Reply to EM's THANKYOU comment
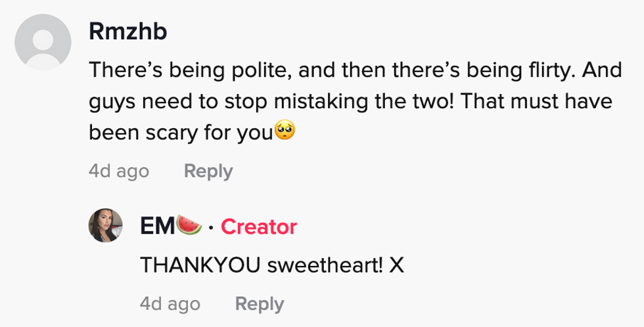 coord(260,304)
